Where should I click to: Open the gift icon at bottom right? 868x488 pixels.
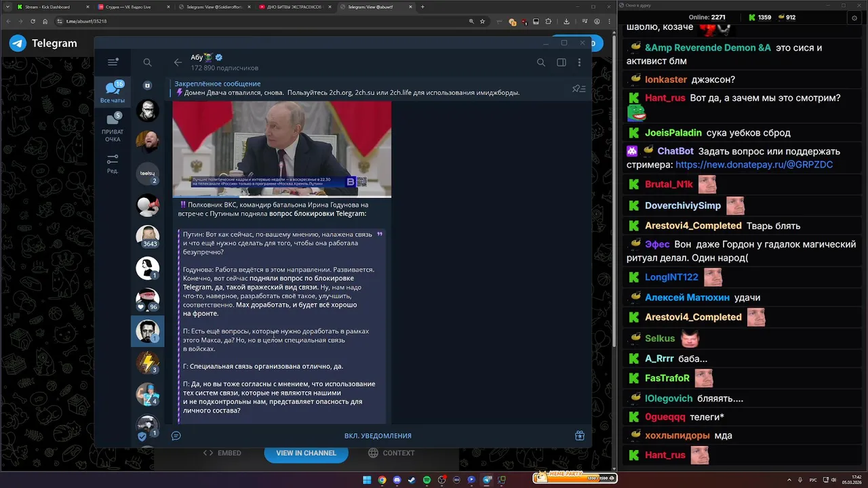pyautogui.click(x=580, y=436)
